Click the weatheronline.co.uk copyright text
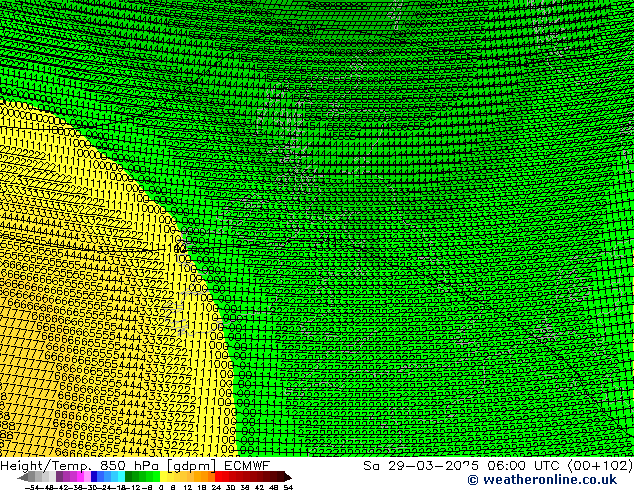This screenshot has width=634, height=490. (x=542, y=480)
